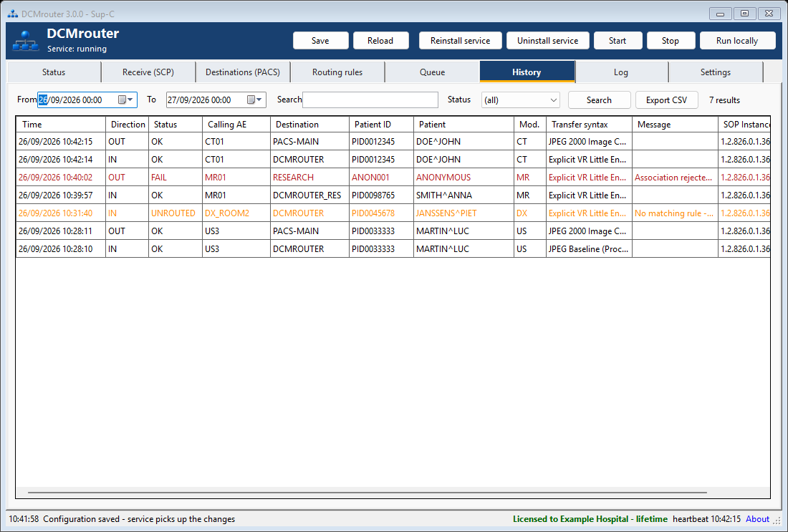Select row with time 26/09/2026 10:42:14
This screenshot has height=532, width=788.
point(393,160)
